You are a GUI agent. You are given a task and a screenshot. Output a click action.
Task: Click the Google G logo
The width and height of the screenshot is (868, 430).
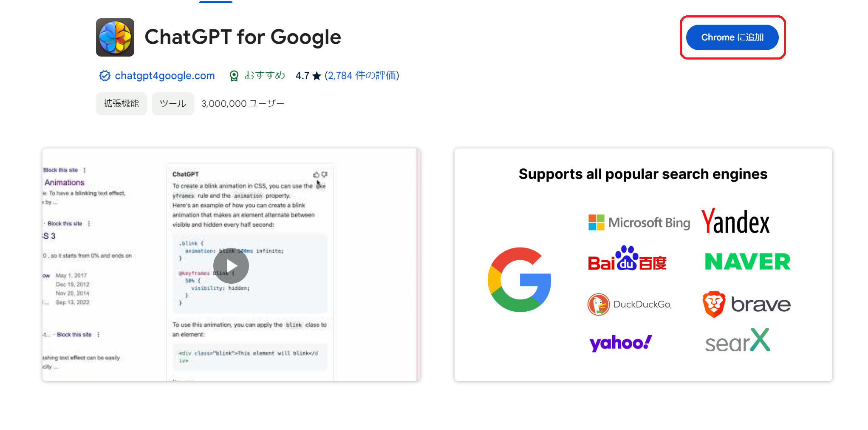point(519,279)
